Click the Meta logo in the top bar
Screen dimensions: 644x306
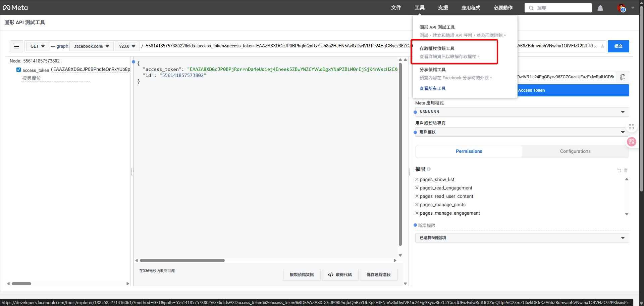tap(15, 7)
